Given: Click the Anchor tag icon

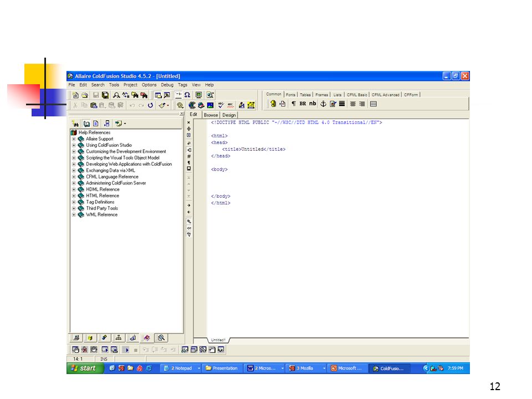Looking at the screenshot, I should [323, 104].
